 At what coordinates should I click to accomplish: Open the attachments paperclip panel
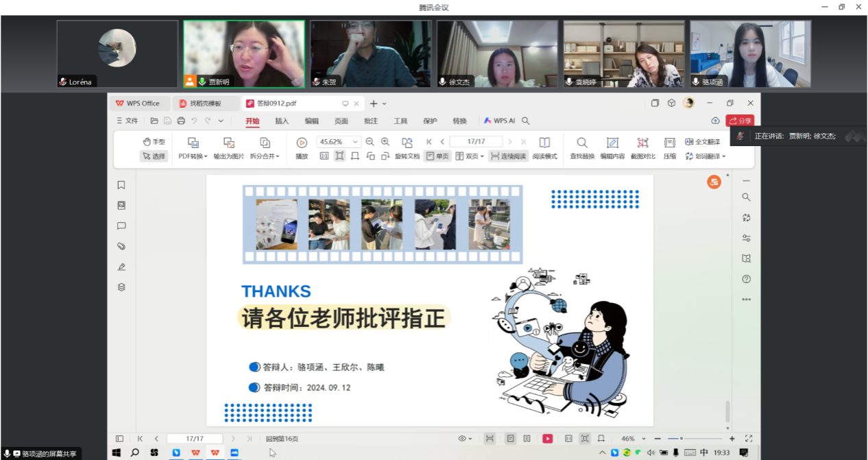point(121,246)
